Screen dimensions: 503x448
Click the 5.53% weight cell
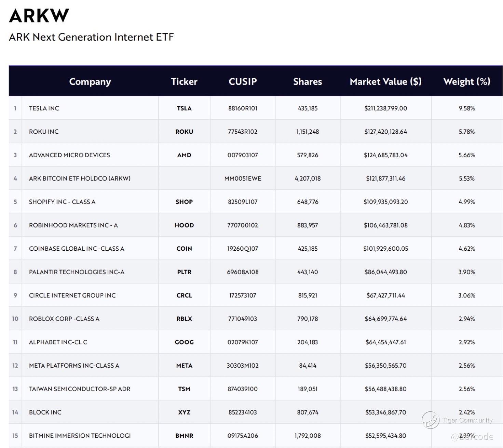tap(467, 179)
